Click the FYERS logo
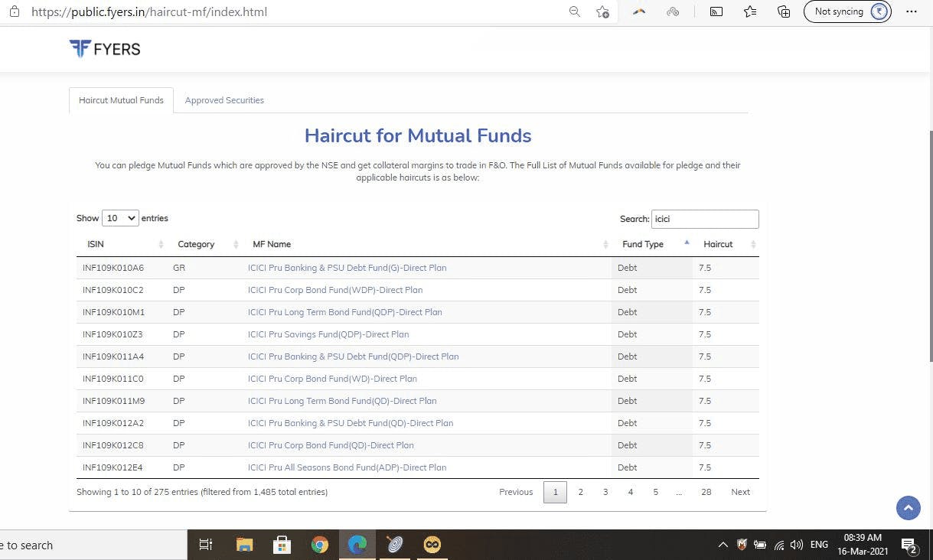 pyautogui.click(x=105, y=49)
